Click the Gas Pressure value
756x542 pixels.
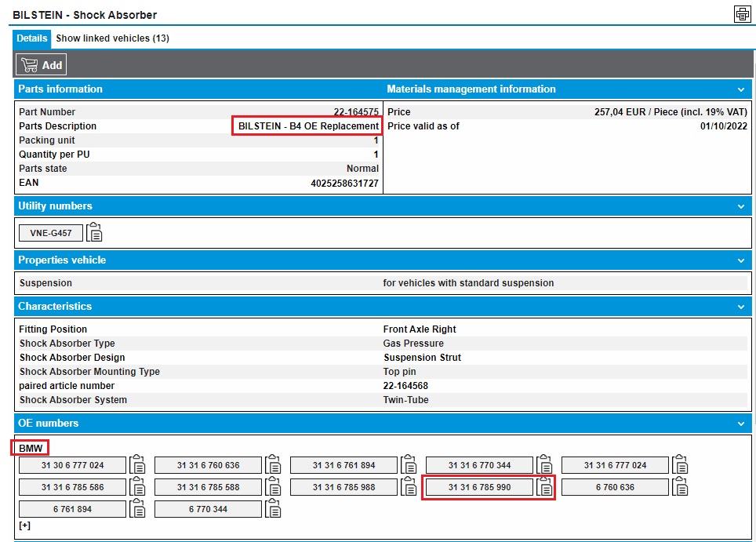tap(413, 344)
